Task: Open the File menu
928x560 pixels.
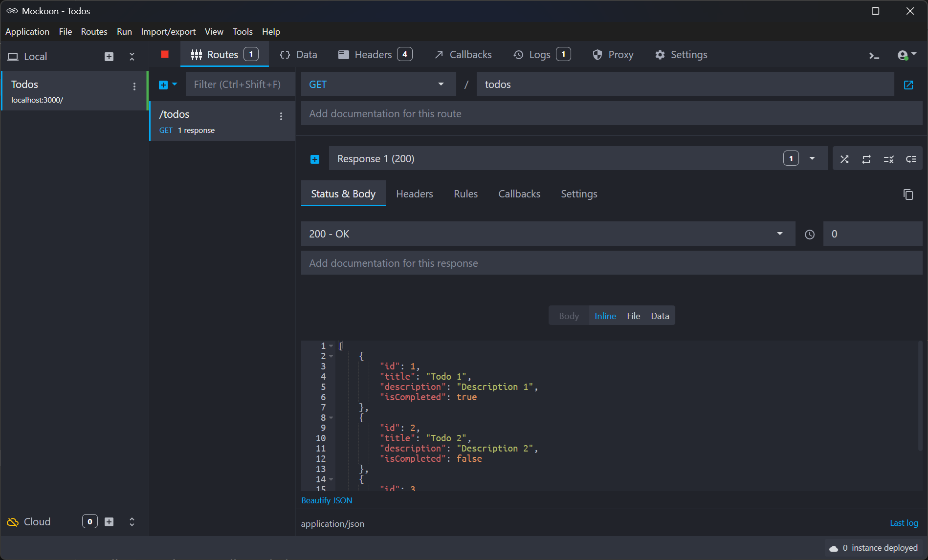Action: pos(66,32)
